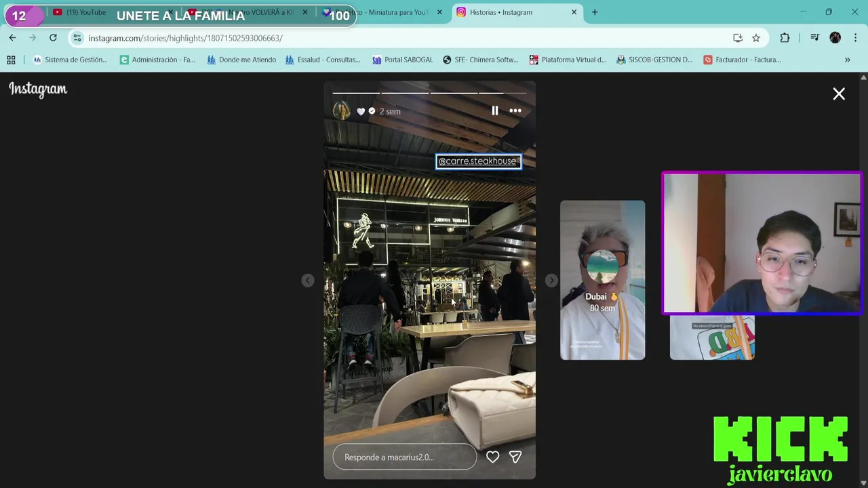
Task: Reload the Instagram page
Action: 53,38
